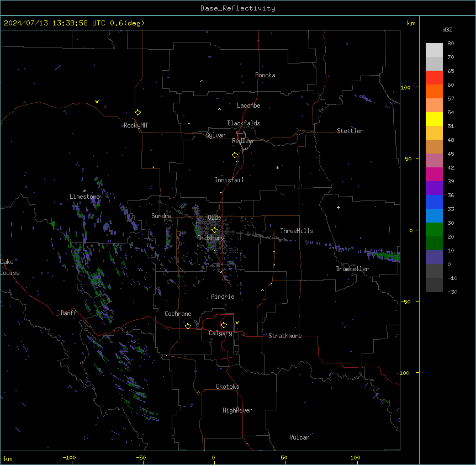This screenshot has height=465, width=476.
Task: Select the RedDeer city label
Action: [243, 141]
